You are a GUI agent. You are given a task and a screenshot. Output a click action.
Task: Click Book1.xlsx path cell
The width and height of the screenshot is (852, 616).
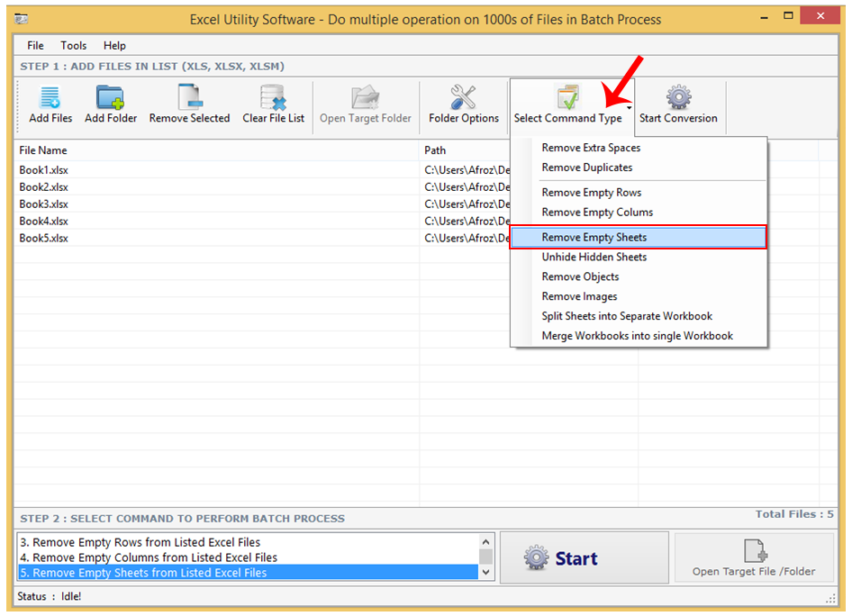pos(465,170)
